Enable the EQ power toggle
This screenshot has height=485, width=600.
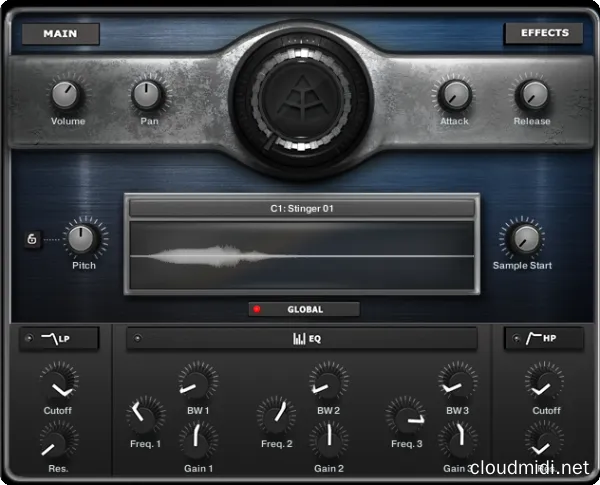[x=138, y=338]
